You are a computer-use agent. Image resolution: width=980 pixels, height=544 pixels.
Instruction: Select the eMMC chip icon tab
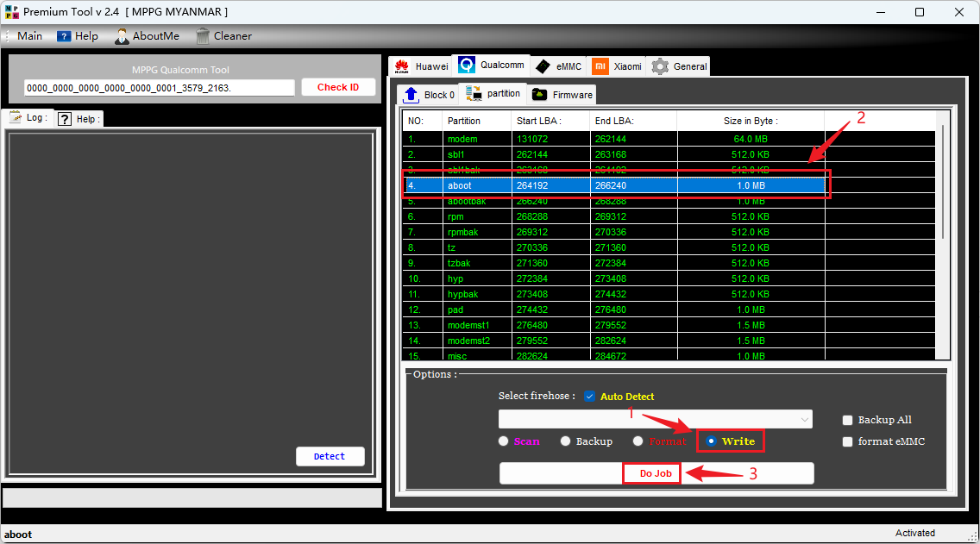pyautogui.click(x=543, y=66)
